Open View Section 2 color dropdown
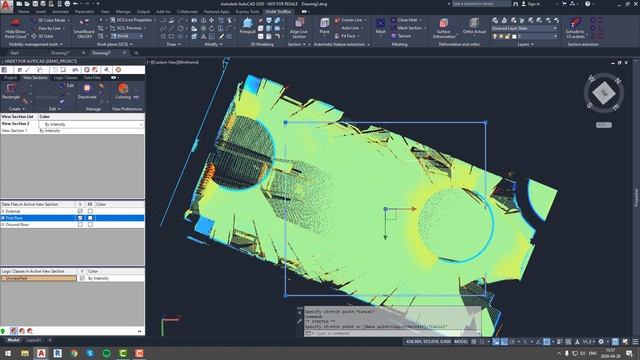Screen dimensions: 640x360 [x=91, y=124]
